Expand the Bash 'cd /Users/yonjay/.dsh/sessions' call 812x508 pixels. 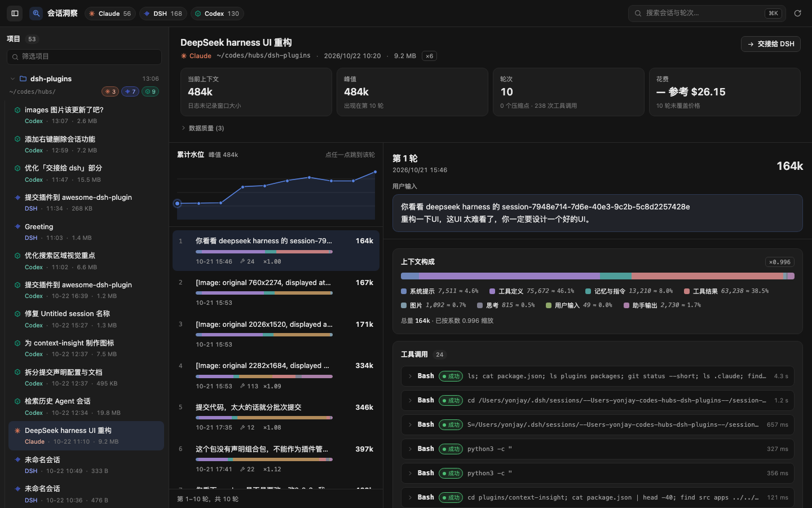click(x=597, y=400)
